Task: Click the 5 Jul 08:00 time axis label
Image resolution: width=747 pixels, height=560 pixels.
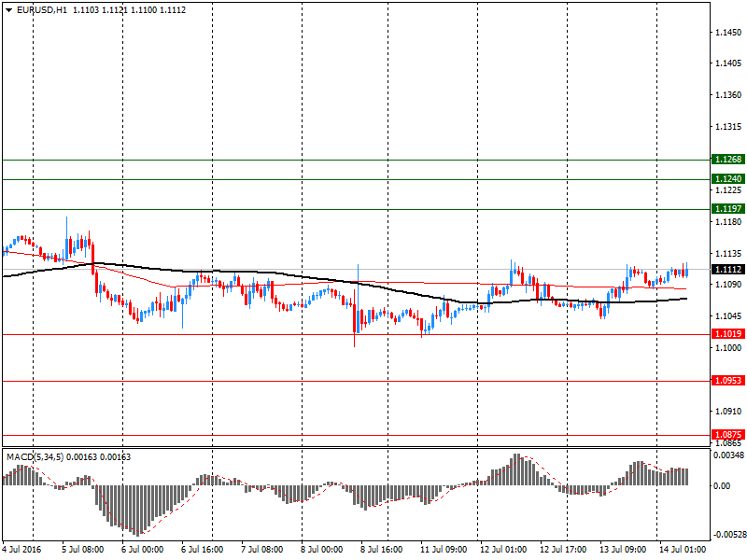Action: click(x=83, y=550)
